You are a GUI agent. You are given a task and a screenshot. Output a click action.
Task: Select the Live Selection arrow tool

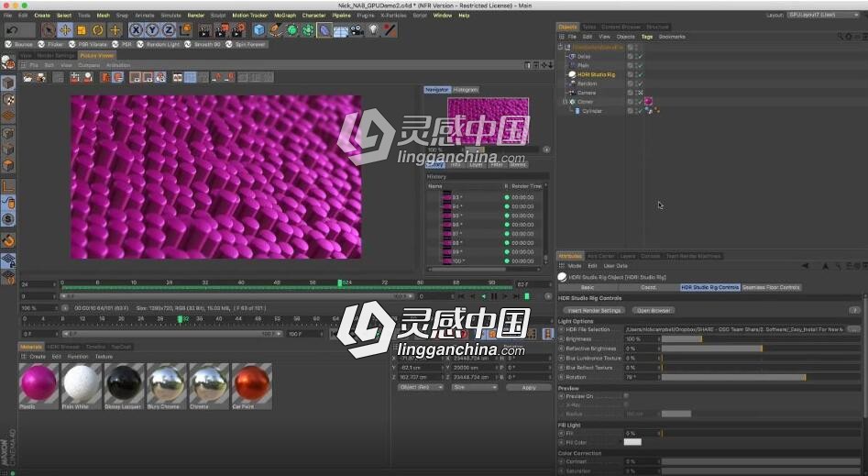point(49,30)
